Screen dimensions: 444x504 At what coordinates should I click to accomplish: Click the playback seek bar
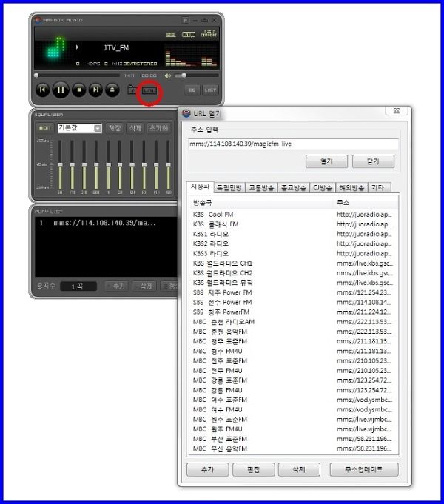pyautogui.click(x=77, y=75)
